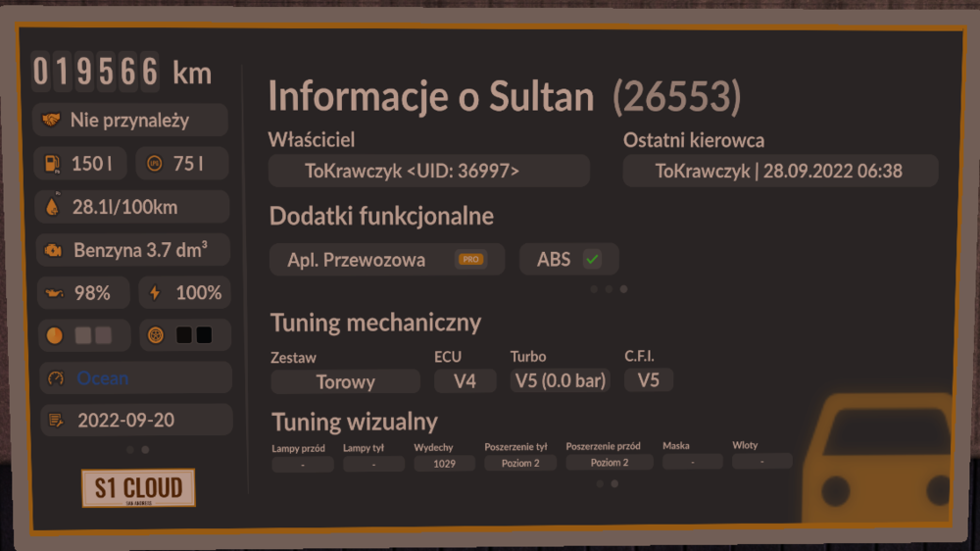Select first page dot above S1 CLOUD
This screenshot has height=551, width=980.
130,450
